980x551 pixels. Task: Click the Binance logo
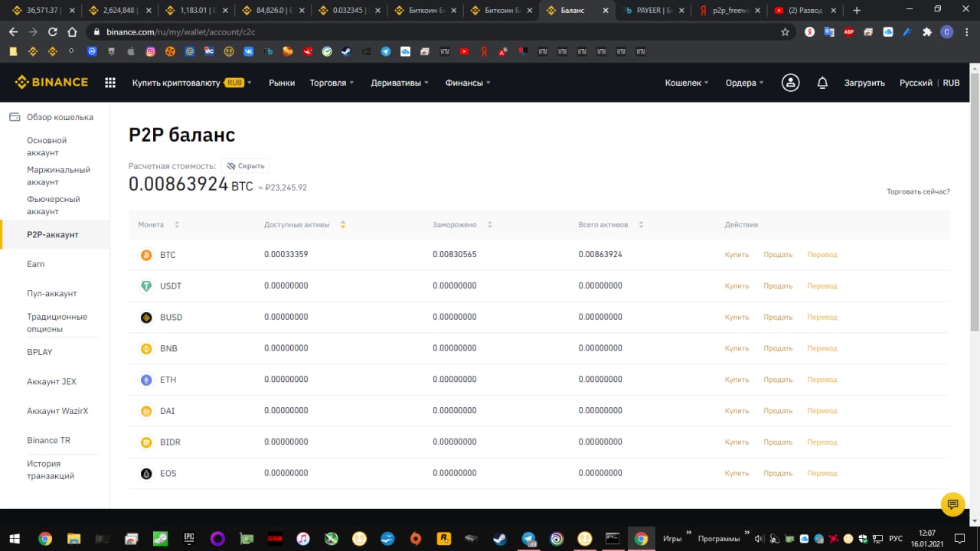click(51, 83)
